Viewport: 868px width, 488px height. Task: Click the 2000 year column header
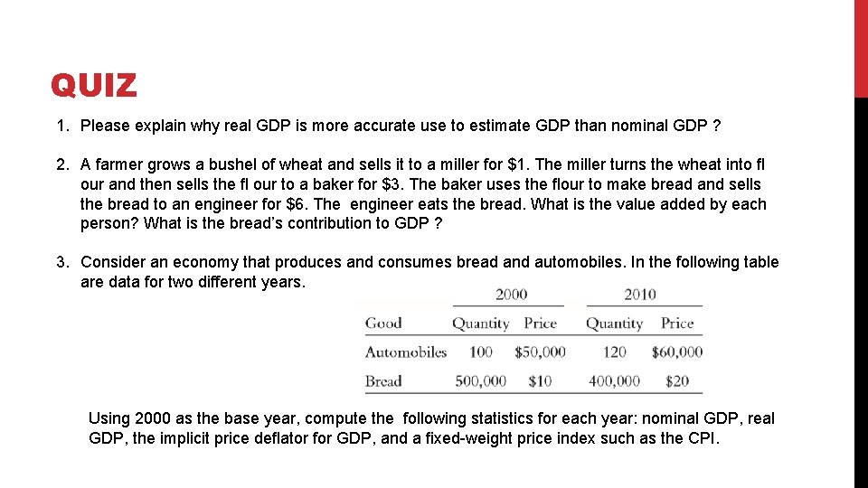click(x=511, y=295)
